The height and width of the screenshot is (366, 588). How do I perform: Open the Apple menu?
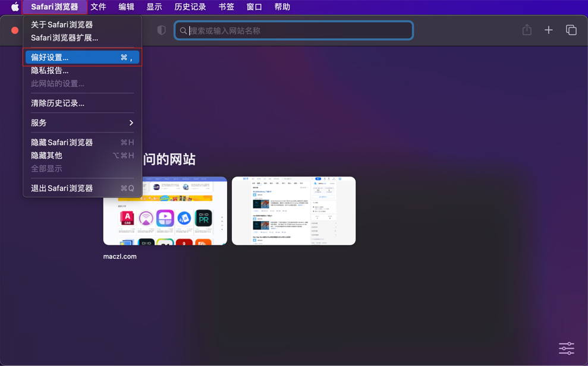coord(15,7)
